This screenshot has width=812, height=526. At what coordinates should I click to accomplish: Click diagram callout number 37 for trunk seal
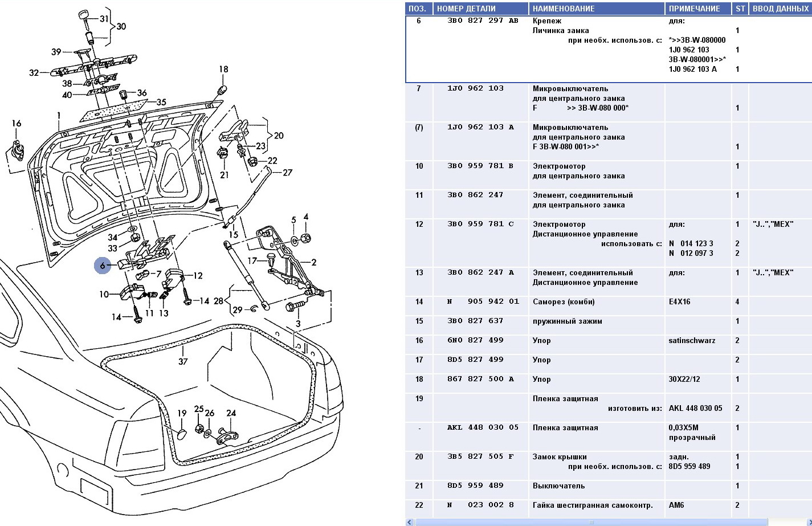coord(182,362)
